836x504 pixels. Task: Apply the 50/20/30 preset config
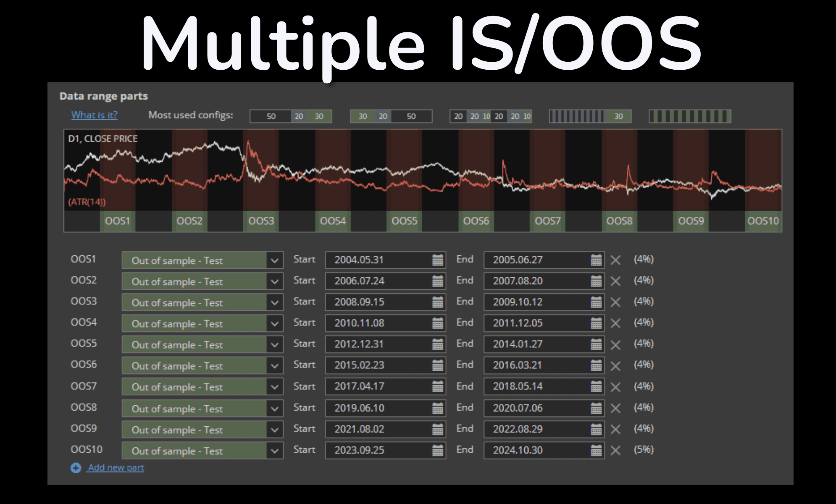[291, 116]
